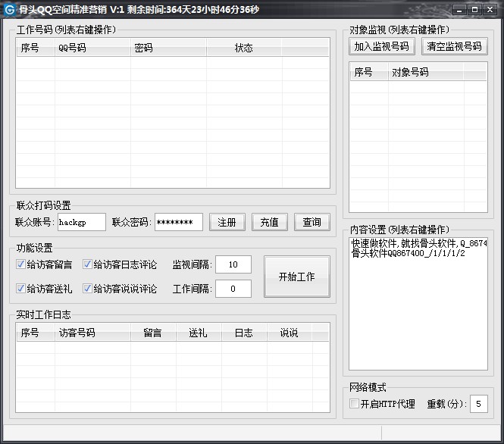This screenshot has height=444, width=504.
Task: Click the QQ号码 column header
Action: click(92, 48)
